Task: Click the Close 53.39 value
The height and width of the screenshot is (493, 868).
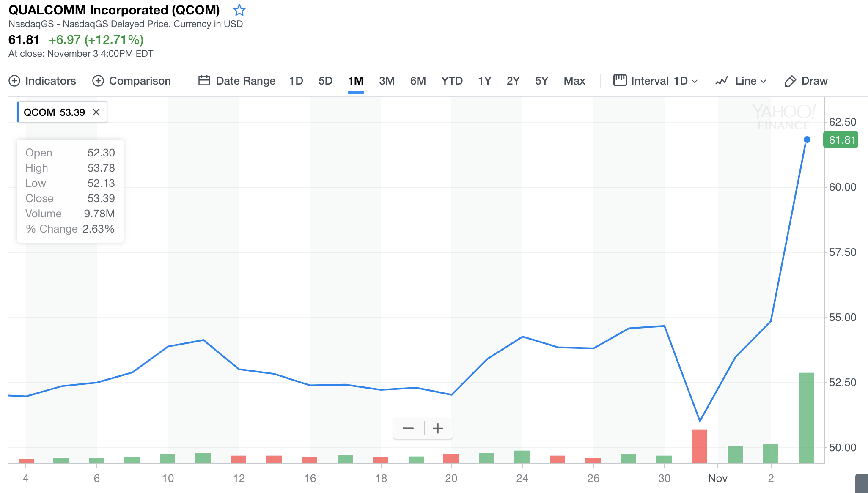Action: click(x=101, y=198)
